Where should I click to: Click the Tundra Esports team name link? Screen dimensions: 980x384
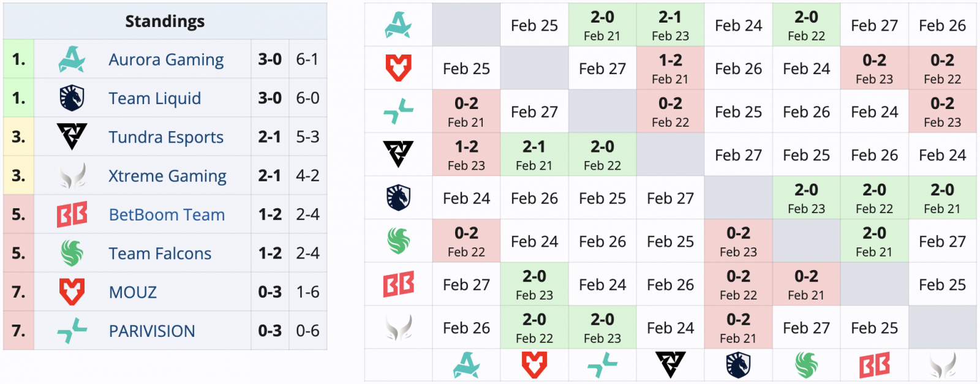(x=166, y=137)
